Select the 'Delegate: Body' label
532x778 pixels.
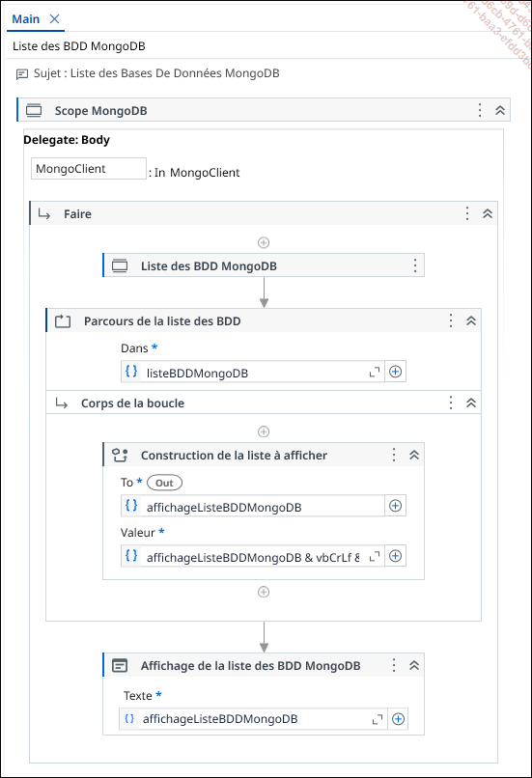tap(67, 140)
